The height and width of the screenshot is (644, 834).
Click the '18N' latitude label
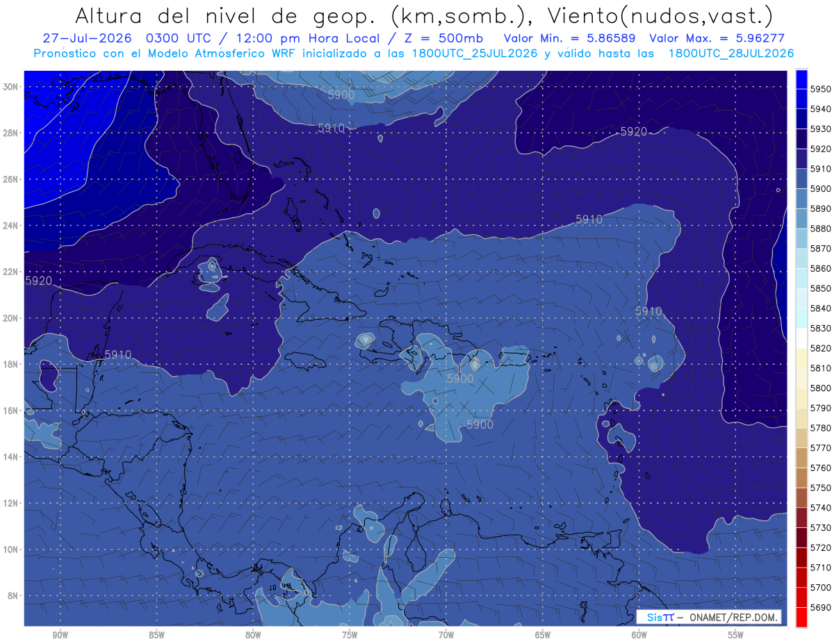pyautogui.click(x=12, y=365)
